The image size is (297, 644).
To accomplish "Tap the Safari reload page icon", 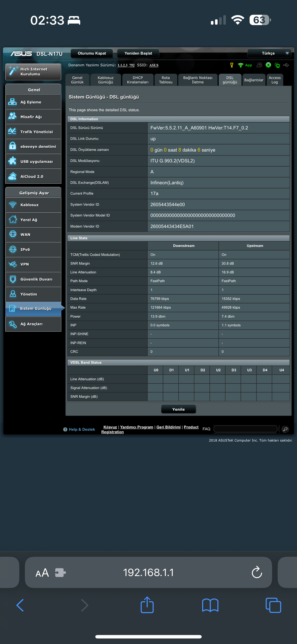I will point(256,572).
